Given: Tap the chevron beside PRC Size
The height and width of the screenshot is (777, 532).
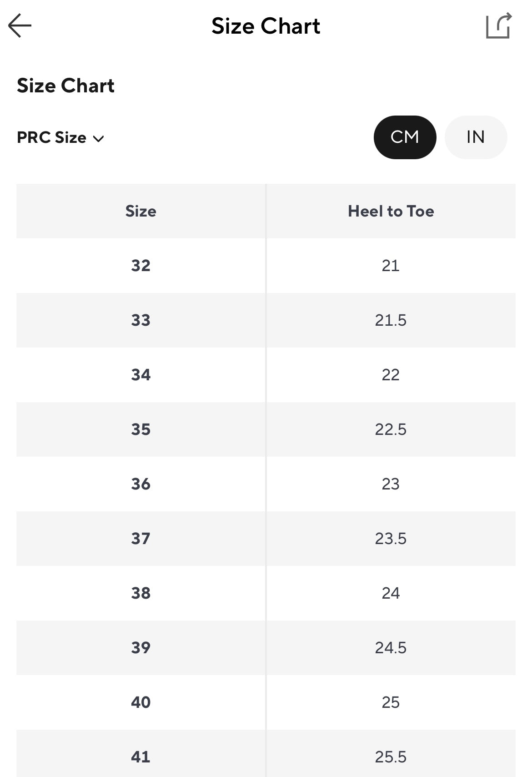Looking at the screenshot, I should tap(99, 139).
